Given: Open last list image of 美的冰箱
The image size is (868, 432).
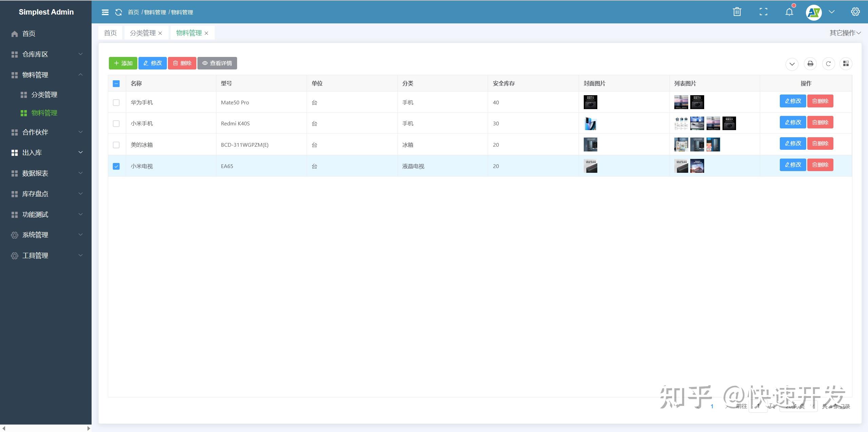Looking at the screenshot, I should coord(713,144).
